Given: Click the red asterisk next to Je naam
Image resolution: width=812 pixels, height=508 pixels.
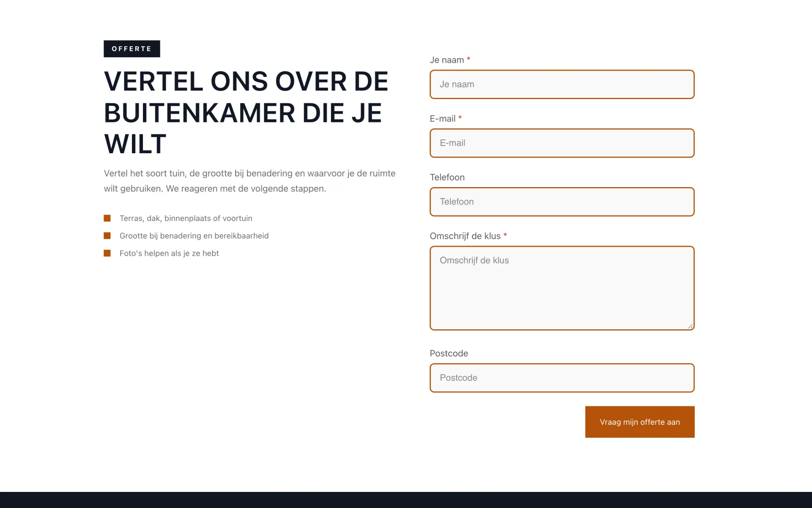Looking at the screenshot, I should point(469,59).
